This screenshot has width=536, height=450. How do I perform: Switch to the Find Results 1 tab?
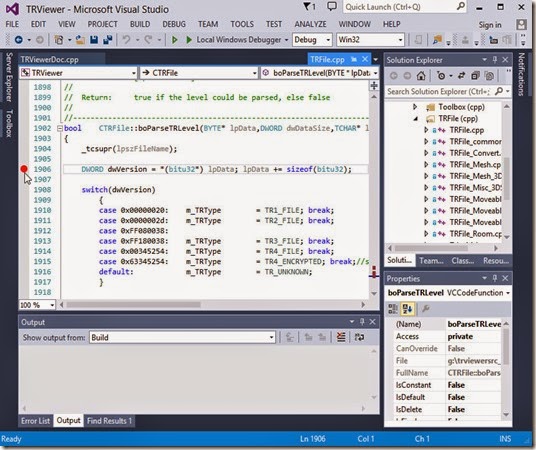[x=109, y=421]
